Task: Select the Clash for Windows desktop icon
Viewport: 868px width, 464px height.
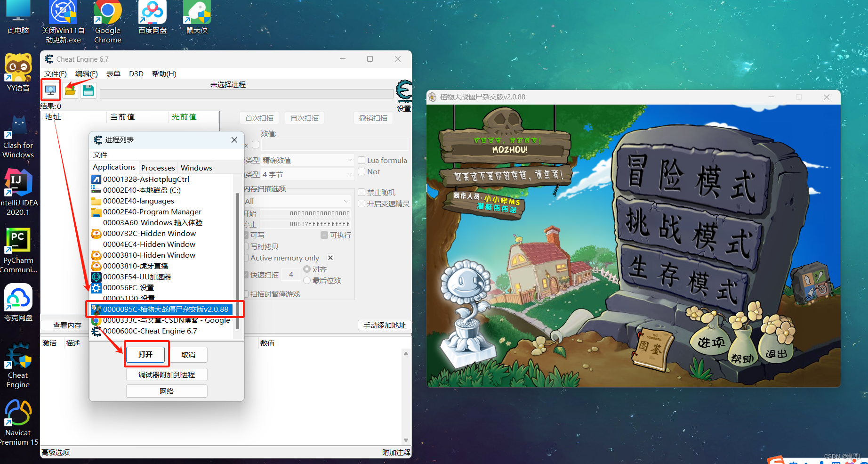Action: point(18,137)
